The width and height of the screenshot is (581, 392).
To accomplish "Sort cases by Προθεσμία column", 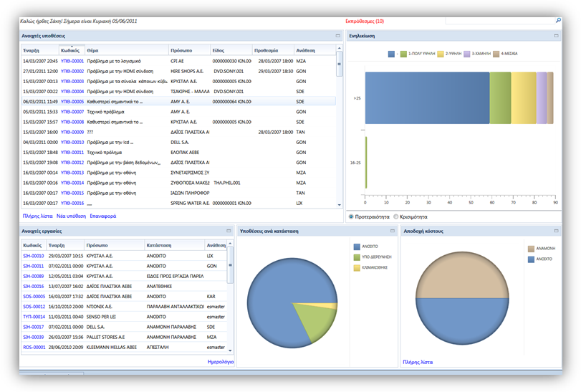I will click(x=273, y=50).
